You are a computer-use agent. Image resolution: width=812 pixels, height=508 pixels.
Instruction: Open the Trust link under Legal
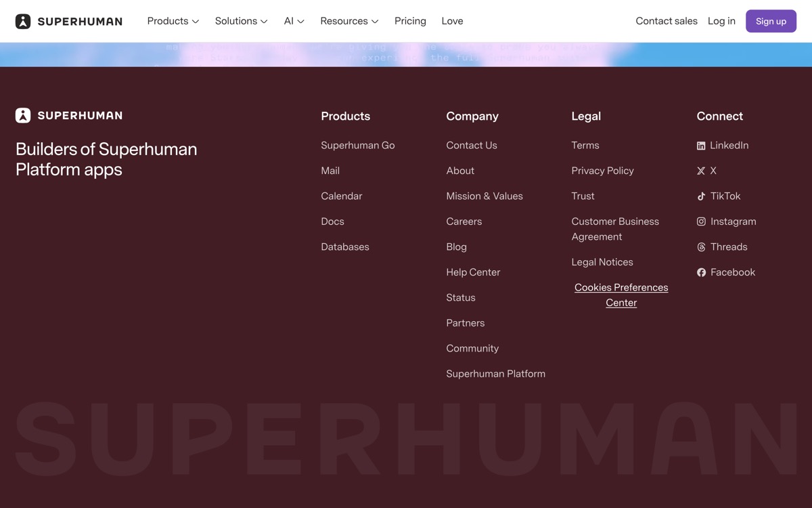(x=583, y=196)
